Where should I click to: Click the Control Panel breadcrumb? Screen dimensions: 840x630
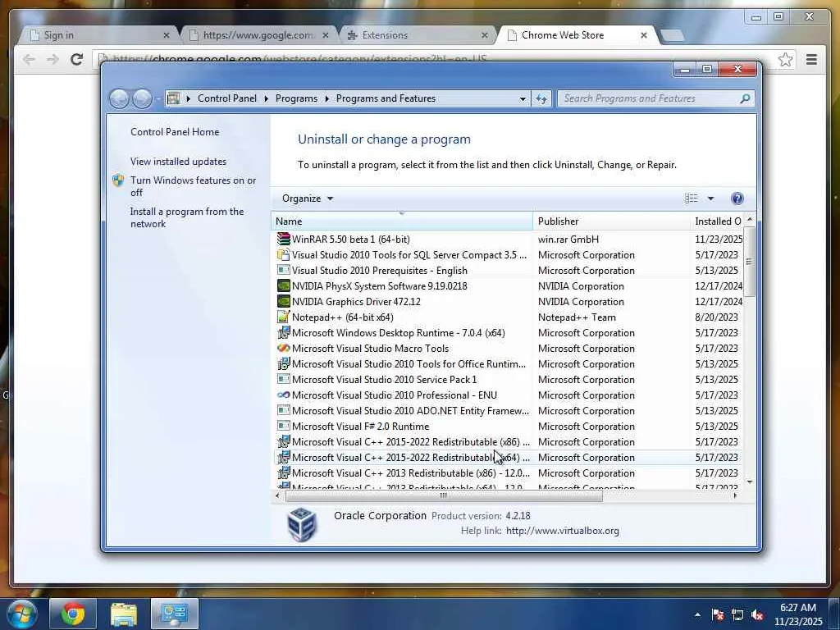click(227, 98)
